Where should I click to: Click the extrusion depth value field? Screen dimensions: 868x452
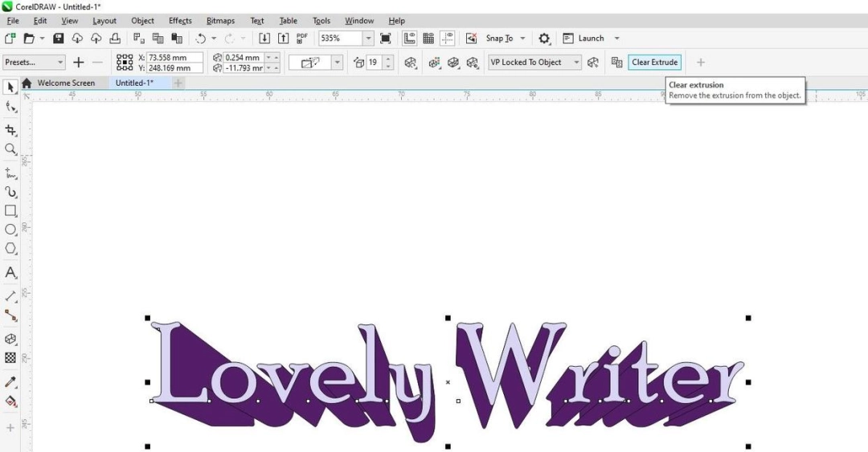[x=374, y=63]
